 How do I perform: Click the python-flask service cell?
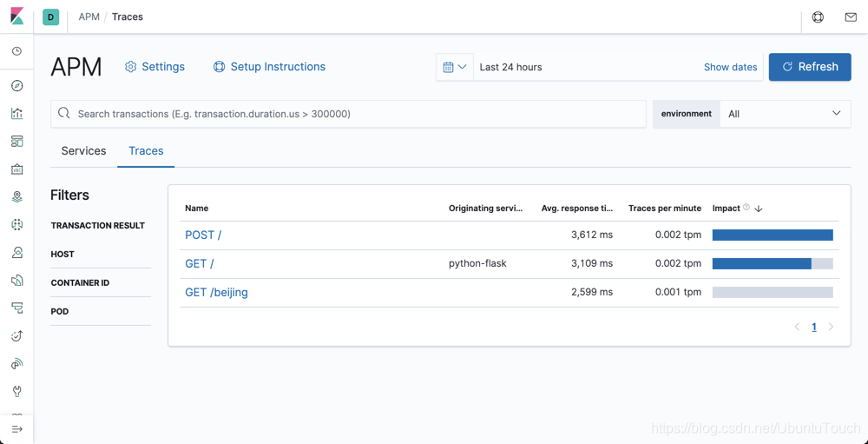[477, 264]
